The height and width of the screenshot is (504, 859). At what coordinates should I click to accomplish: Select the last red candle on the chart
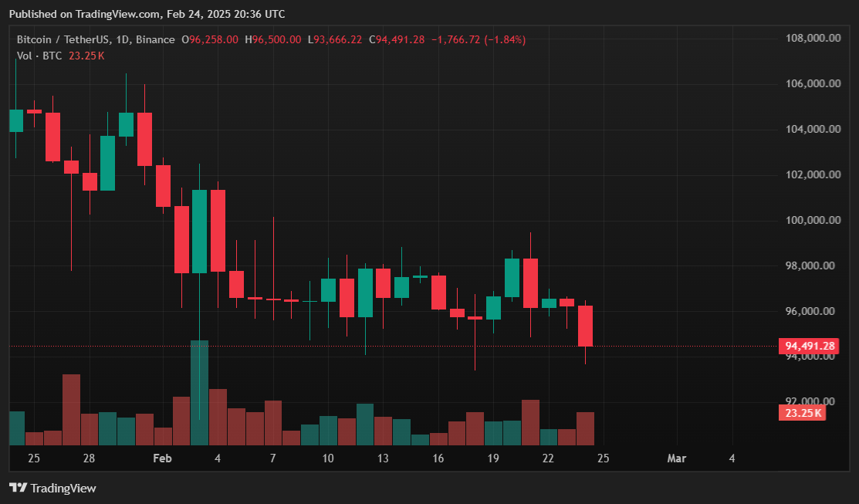point(585,326)
